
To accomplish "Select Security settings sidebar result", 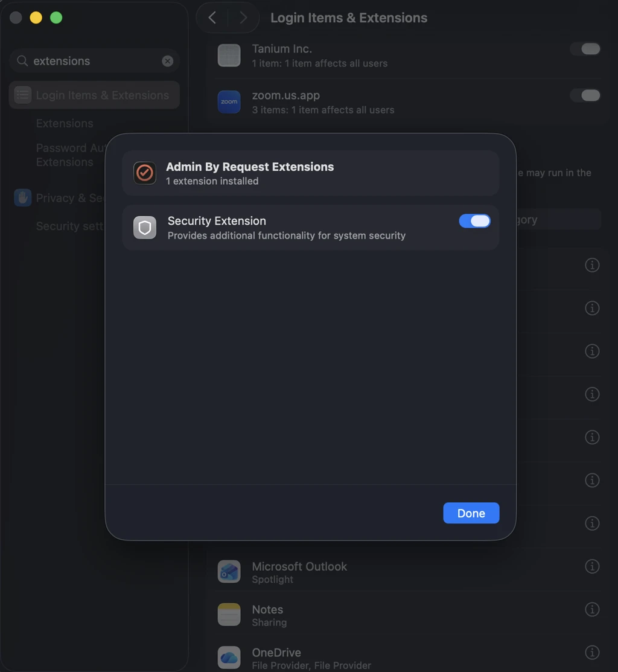I will click(71, 226).
